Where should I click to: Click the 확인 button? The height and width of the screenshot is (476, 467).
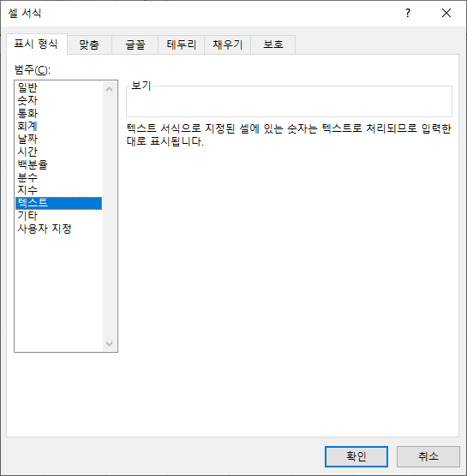[x=356, y=456]
